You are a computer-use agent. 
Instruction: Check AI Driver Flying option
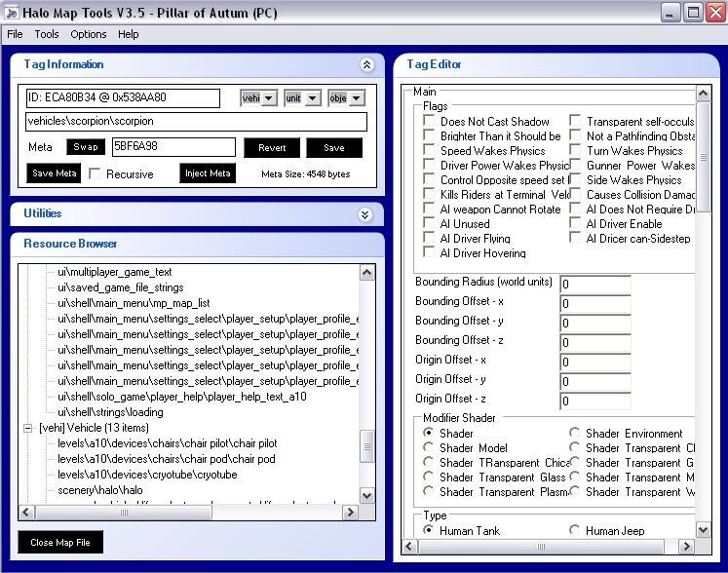(429, 237)
